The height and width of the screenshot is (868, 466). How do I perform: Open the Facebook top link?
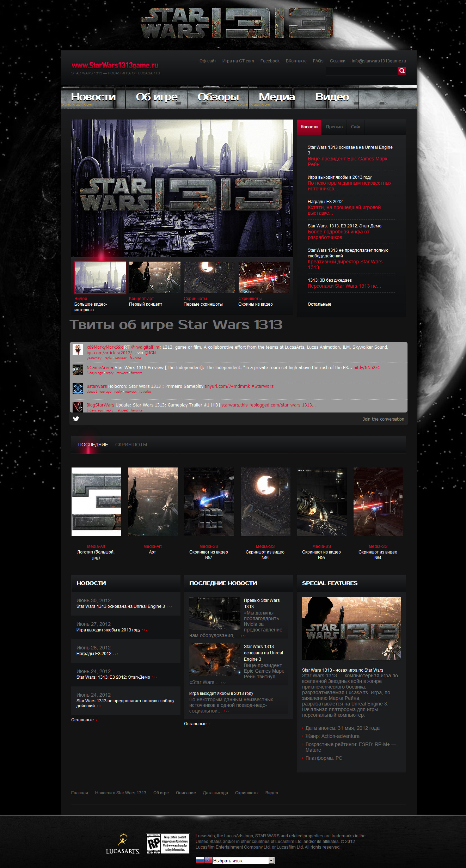270,61
